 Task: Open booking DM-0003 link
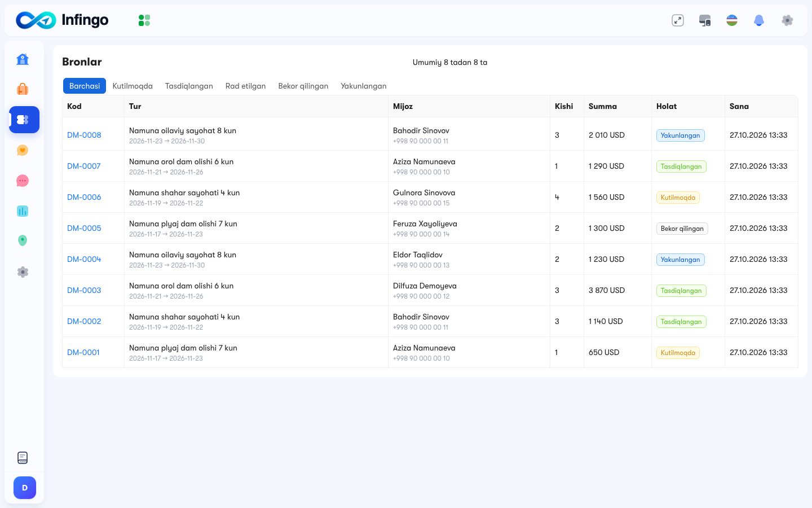click(84, 290)
